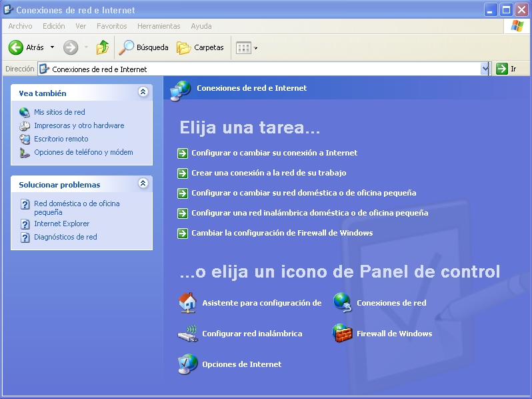Open the Herramientas menu

pyautogui.click(x=159, y=26)
